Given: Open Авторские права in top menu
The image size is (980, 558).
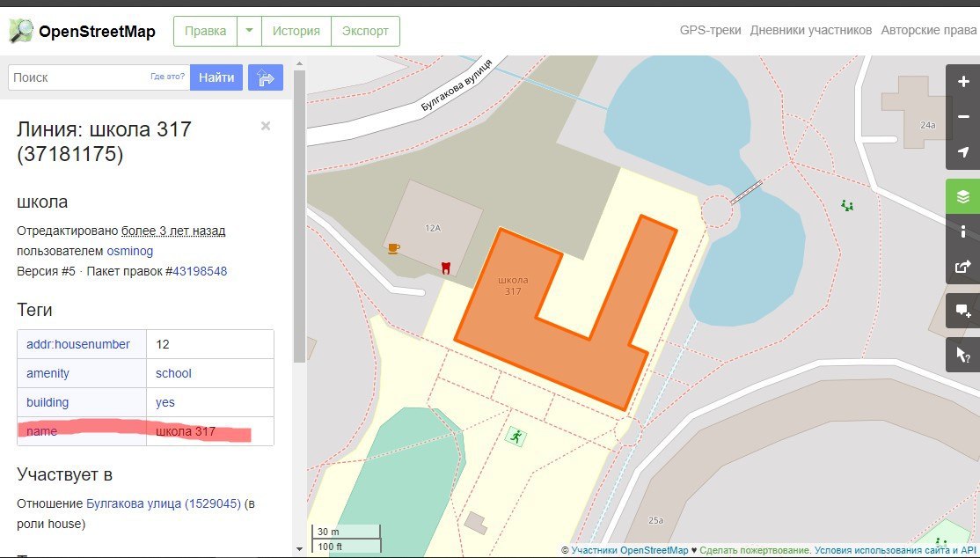Looking at the screenshot, I should [x=929, y=30].
